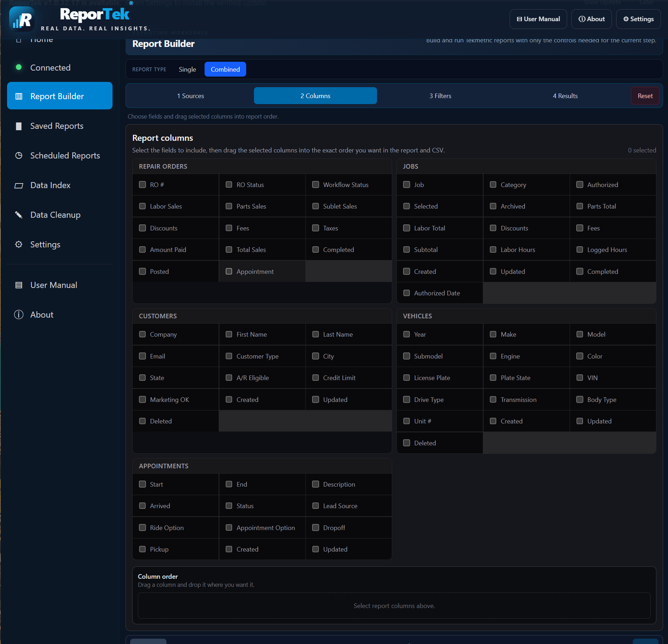
Task: Reset the report builder
Action: (x=645, y=96)
